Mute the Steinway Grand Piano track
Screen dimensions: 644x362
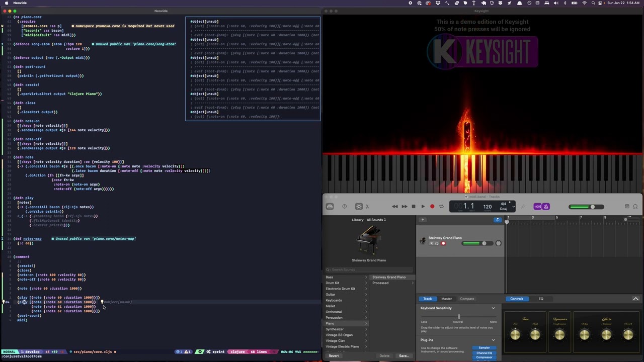(431, 243)
